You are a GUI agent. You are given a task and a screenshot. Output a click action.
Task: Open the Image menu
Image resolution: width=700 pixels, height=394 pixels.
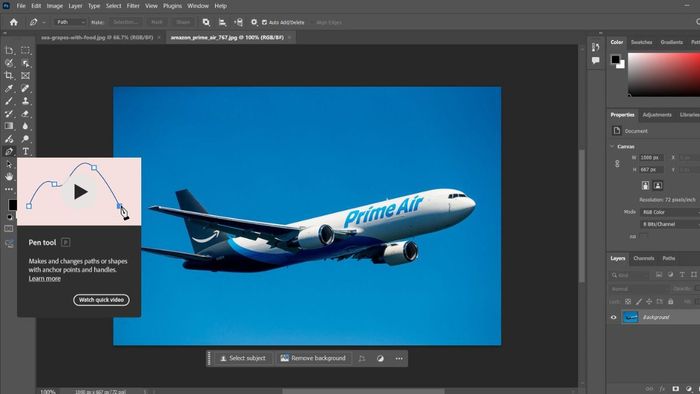click(54, 6)
